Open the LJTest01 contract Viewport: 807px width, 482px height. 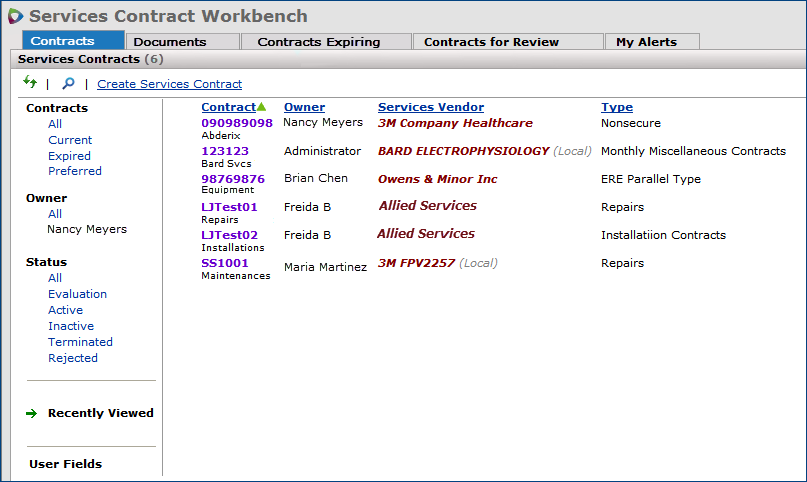click(229, 207)
